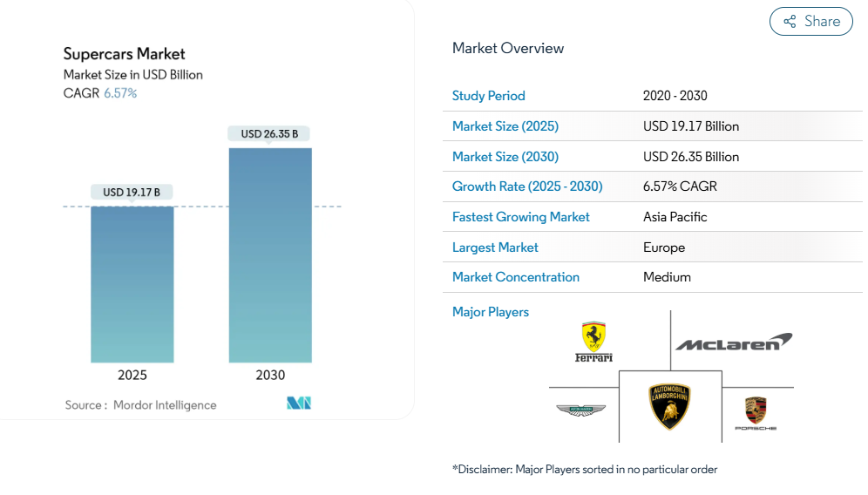Click the Aston Martin wings logo
868x495 pixels.
click(x=580, y=409)
